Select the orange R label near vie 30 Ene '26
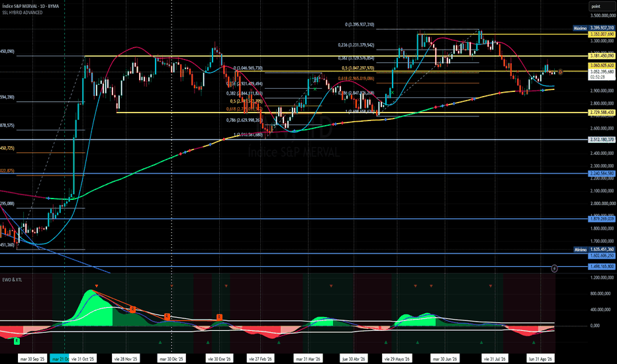The width and height of the screenshot is (617, 364). tap(220, 317)
